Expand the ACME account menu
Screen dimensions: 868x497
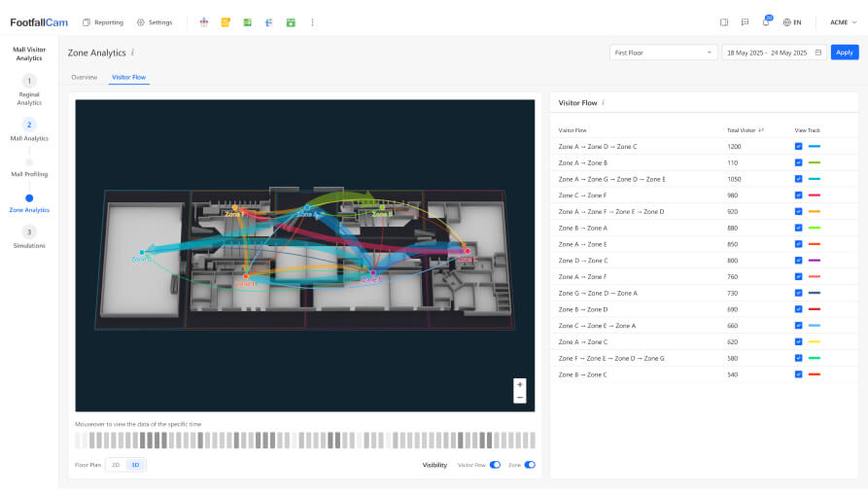click(x=843, y=22)
